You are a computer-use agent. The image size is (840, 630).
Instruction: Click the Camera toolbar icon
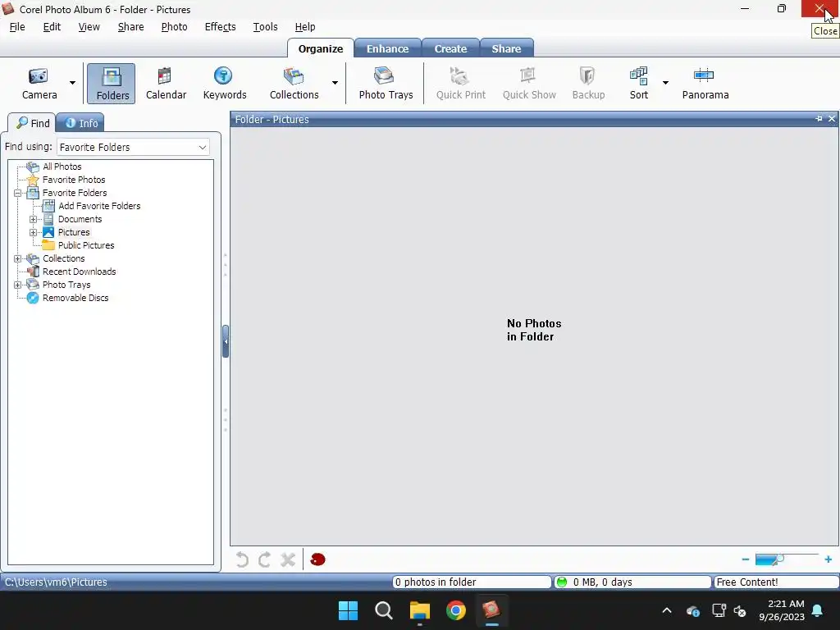pos(39,83)
